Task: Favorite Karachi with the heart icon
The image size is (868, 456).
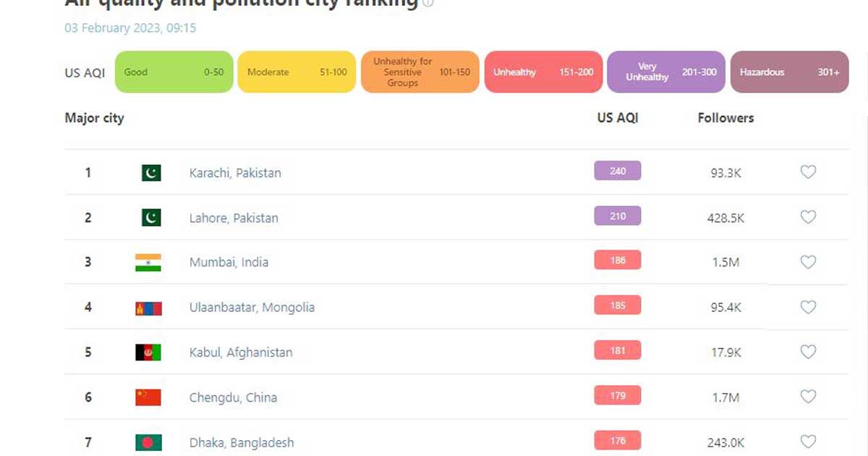Action: point(808,172)
